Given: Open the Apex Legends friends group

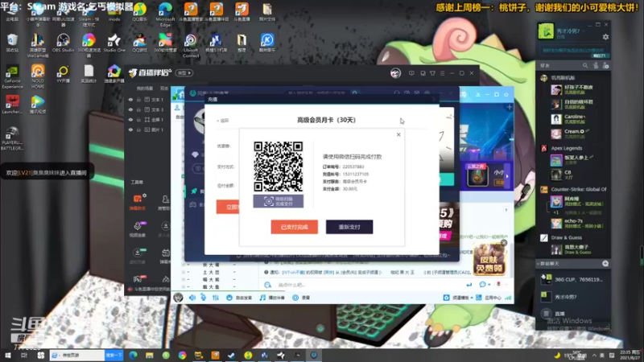Looking at the screenshot, I should [x=567, y=148].
